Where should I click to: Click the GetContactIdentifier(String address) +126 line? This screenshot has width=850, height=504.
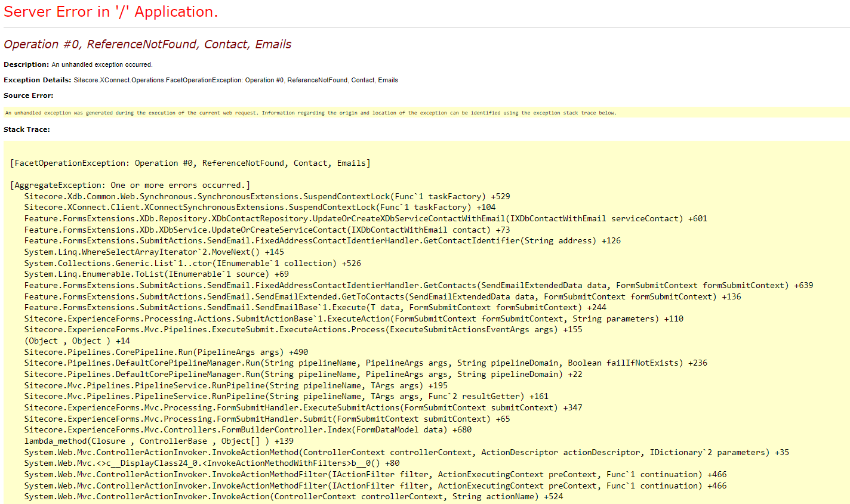pyautogui.click(x=322, y=240)
